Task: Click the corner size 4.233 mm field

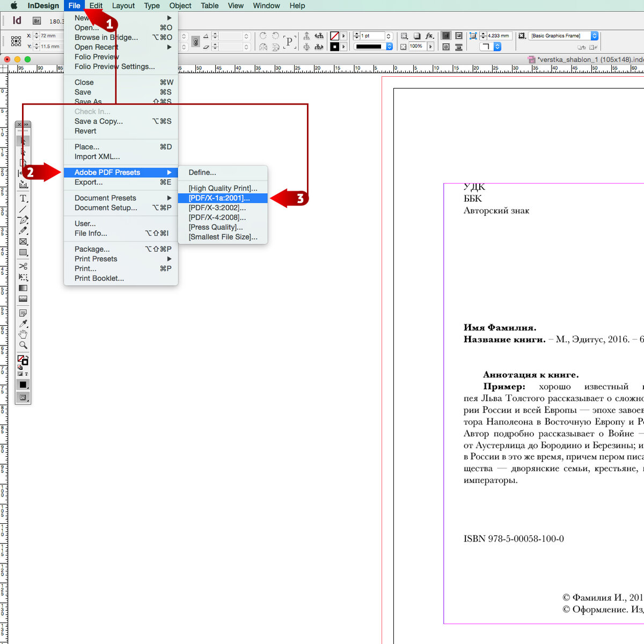Action: click(x=499, y=35)
